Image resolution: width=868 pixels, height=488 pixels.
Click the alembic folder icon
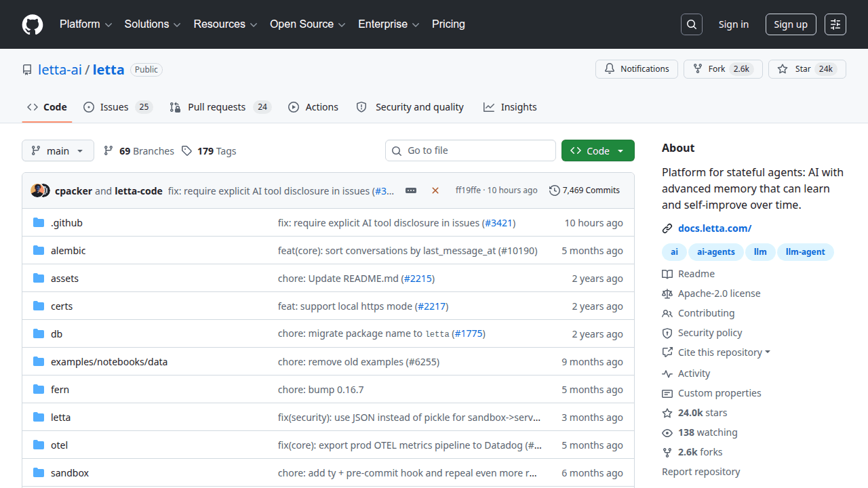[x=39, y=251]
